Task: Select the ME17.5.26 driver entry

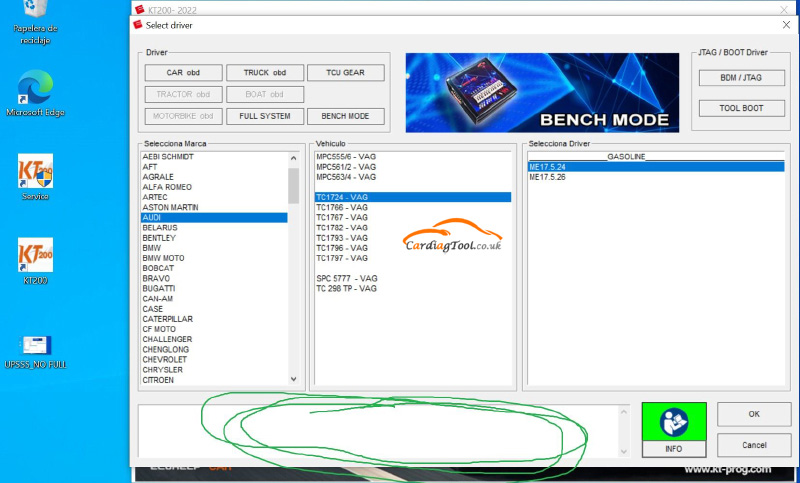Action: click(548, 177)
